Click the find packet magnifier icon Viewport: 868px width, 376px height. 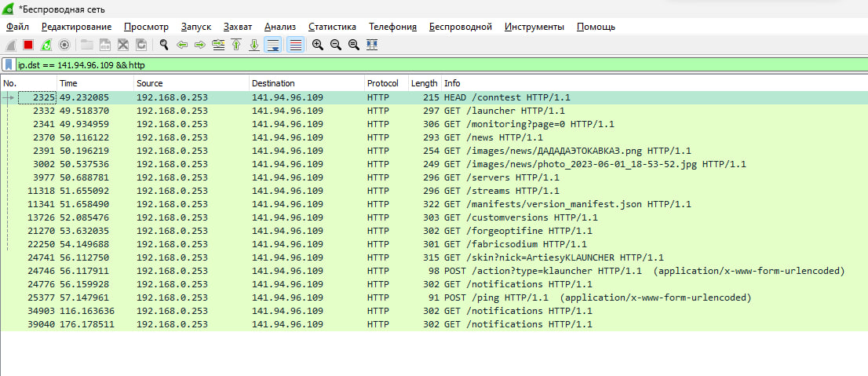tap(164, 45)
